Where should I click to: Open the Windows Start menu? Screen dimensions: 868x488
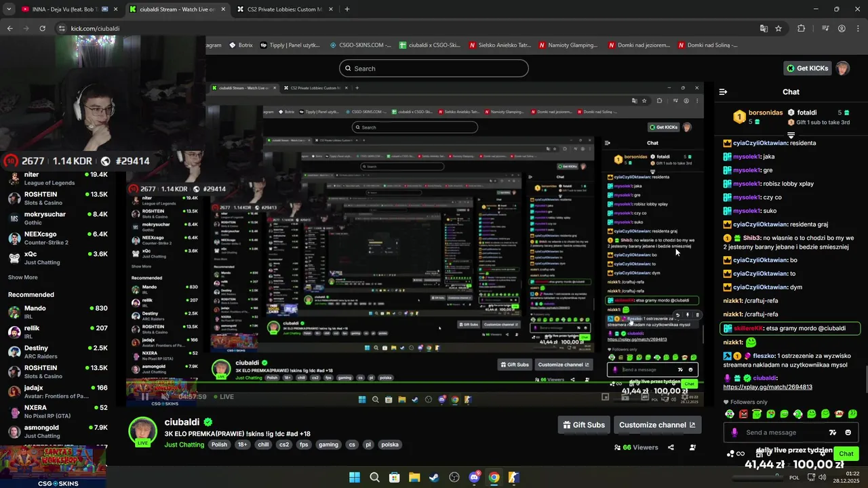click(355, 477)
